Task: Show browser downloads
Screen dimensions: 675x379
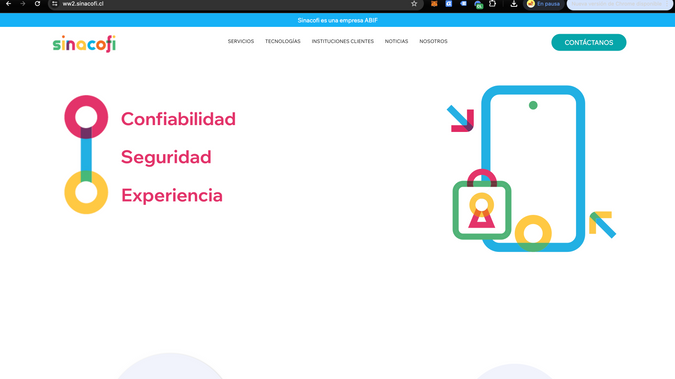Action: (514, 3)
